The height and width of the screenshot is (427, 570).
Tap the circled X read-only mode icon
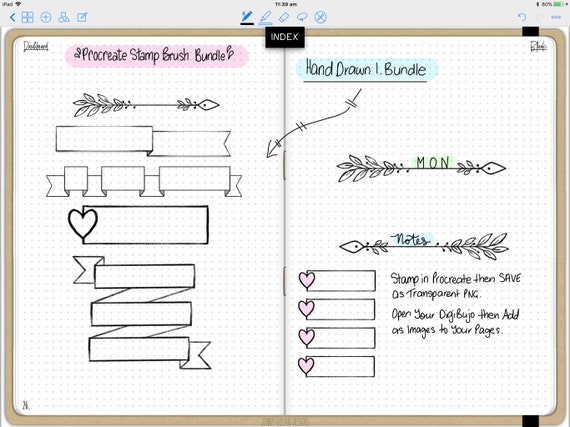pyautogui.click(x=320, y=17)
